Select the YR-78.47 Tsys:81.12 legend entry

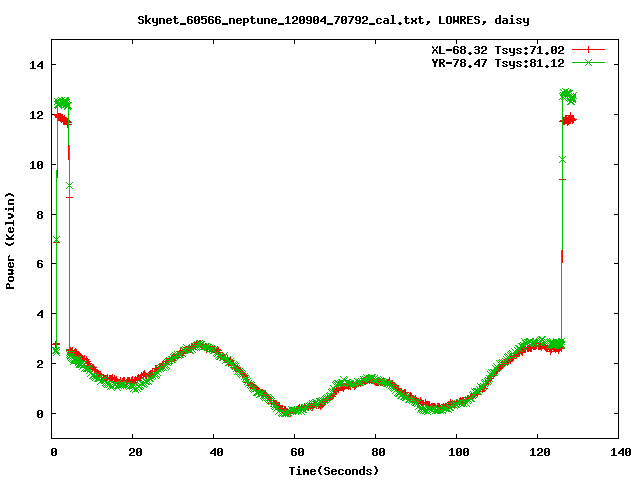pos(498,63)
